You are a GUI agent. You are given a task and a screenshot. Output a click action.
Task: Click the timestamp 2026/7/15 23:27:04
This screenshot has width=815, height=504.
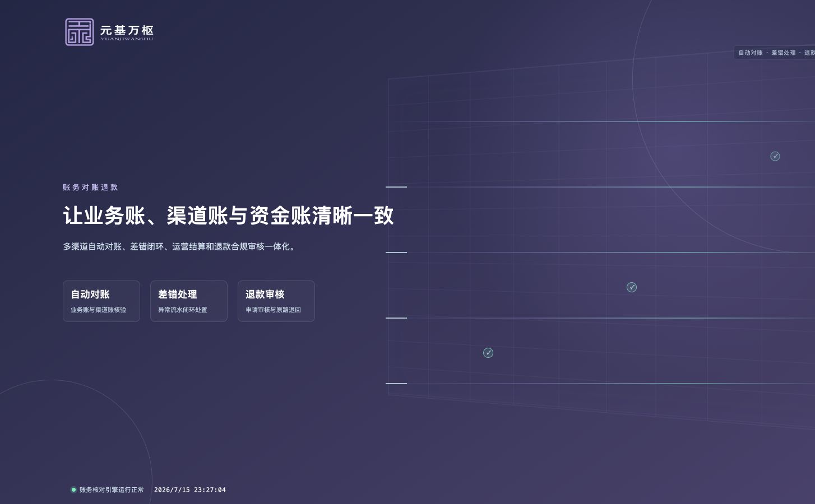(x=190, y=490)
